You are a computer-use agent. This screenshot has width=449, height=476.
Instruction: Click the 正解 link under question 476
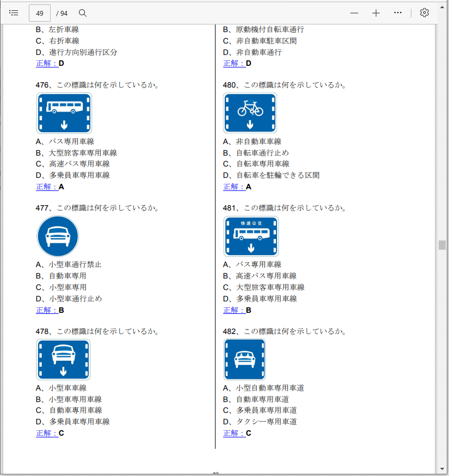click(x=47, y=187)
